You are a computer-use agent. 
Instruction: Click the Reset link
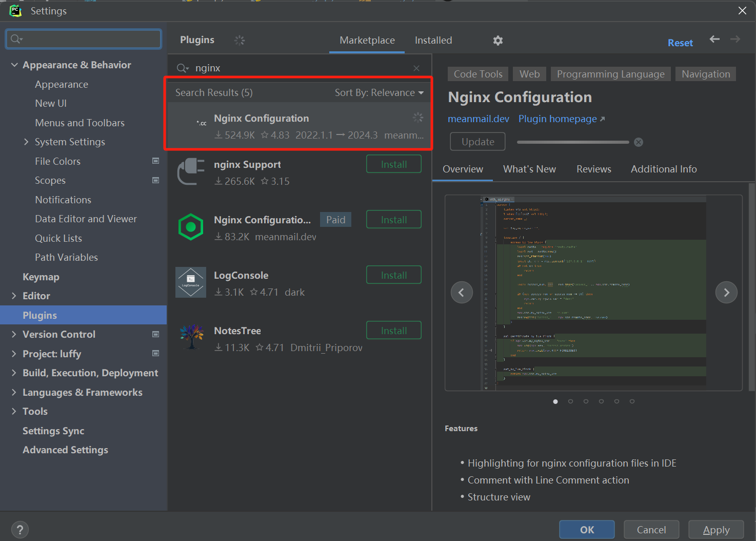(x=680, y=43)
